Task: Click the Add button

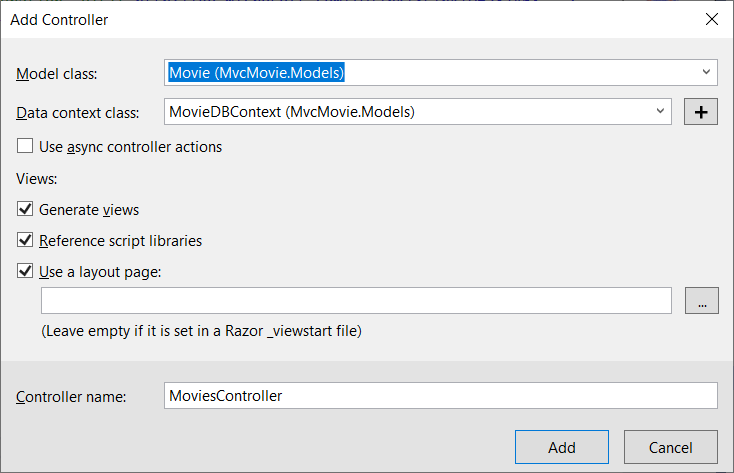Action: tap(562, 447)
